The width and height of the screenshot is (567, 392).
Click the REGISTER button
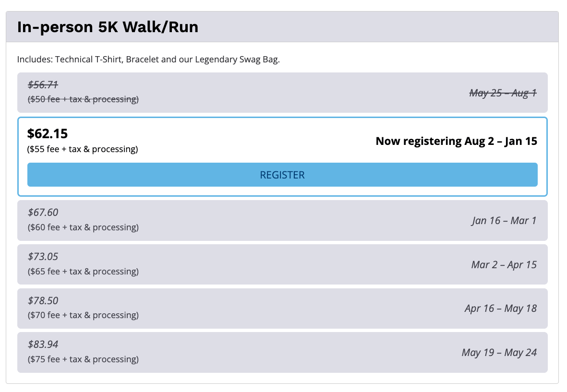tap(282, 175)
